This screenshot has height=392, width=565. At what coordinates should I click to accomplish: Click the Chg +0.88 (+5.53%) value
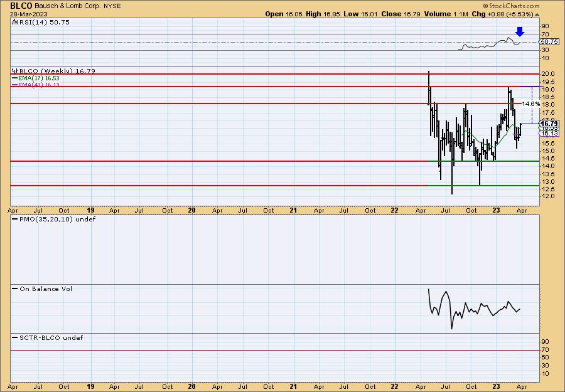(503, 14)
